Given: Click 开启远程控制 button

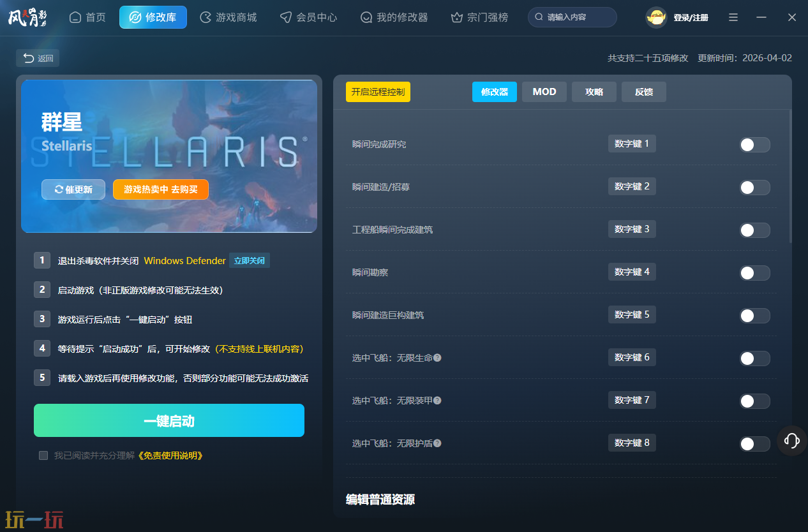Looking at the screenshot, I should (378, 92).
